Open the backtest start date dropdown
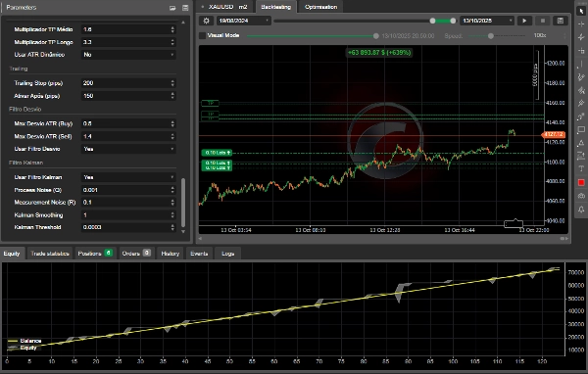 click(x=244, y=21)
